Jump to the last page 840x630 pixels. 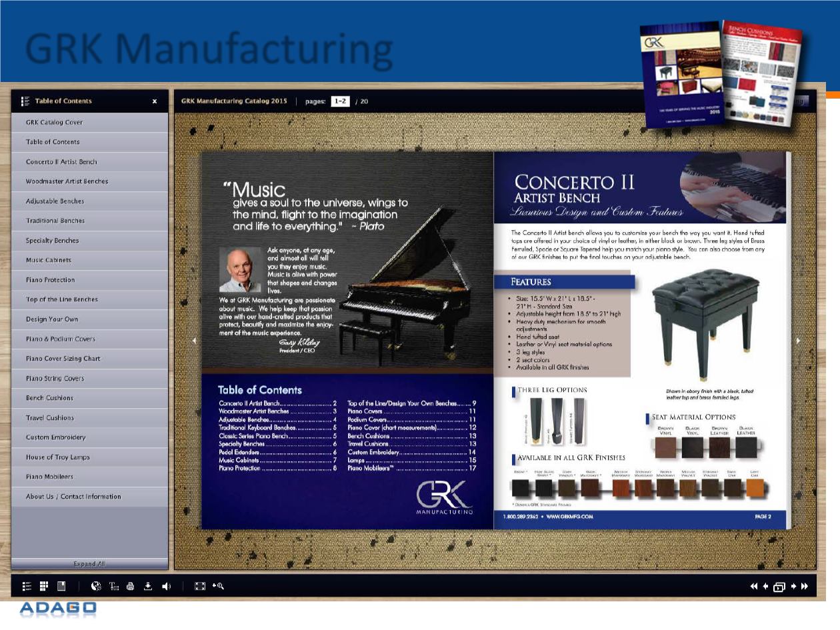point(805,587)
